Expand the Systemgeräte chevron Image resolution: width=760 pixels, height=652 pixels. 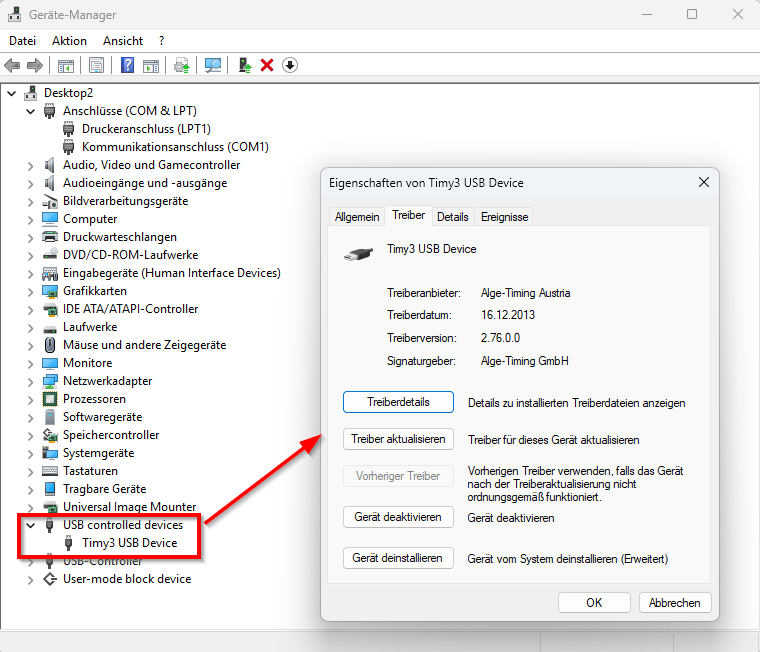point(31,454)
